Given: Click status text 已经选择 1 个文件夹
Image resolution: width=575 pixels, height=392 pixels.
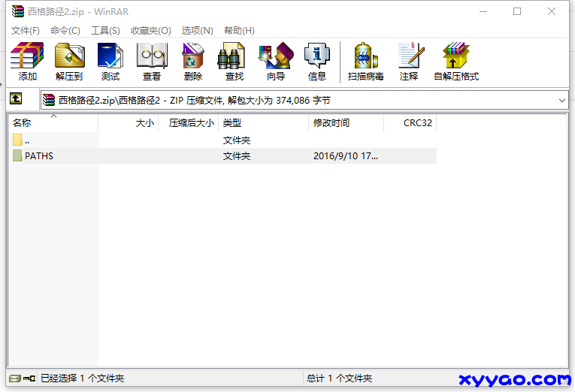Looking at the screenshot, I should tap(82, 378).
